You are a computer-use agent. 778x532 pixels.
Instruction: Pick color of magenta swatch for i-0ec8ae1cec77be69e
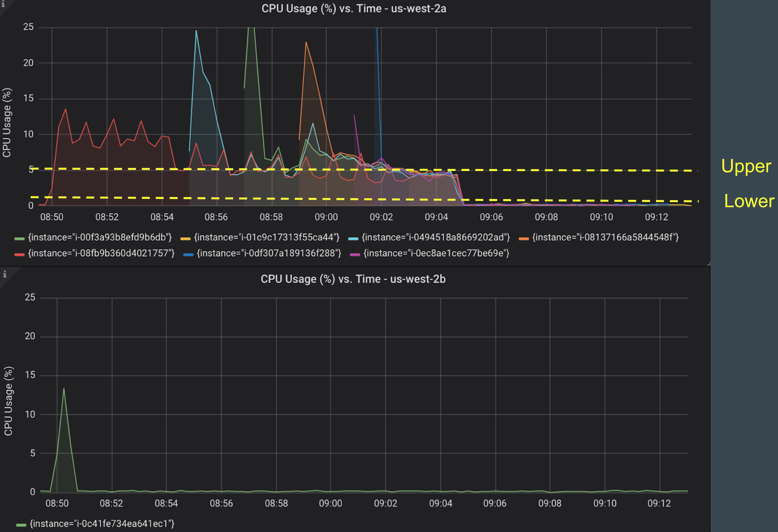tap(355, 254)
